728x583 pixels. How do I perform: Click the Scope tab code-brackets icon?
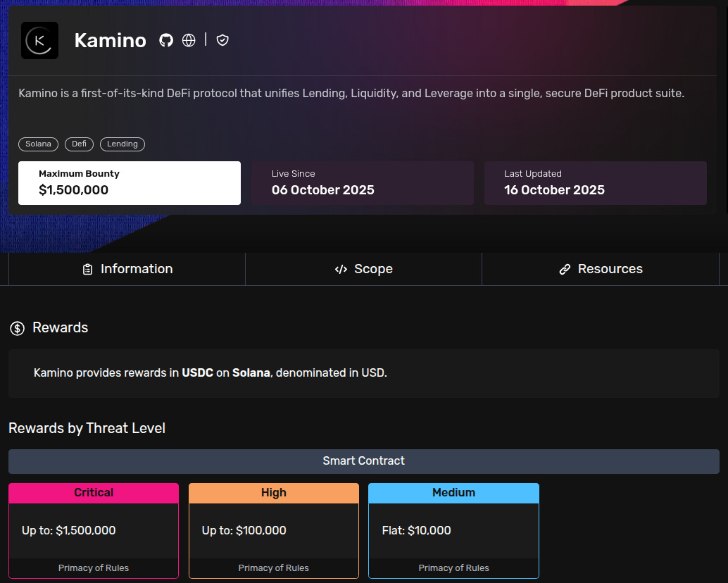341,269
